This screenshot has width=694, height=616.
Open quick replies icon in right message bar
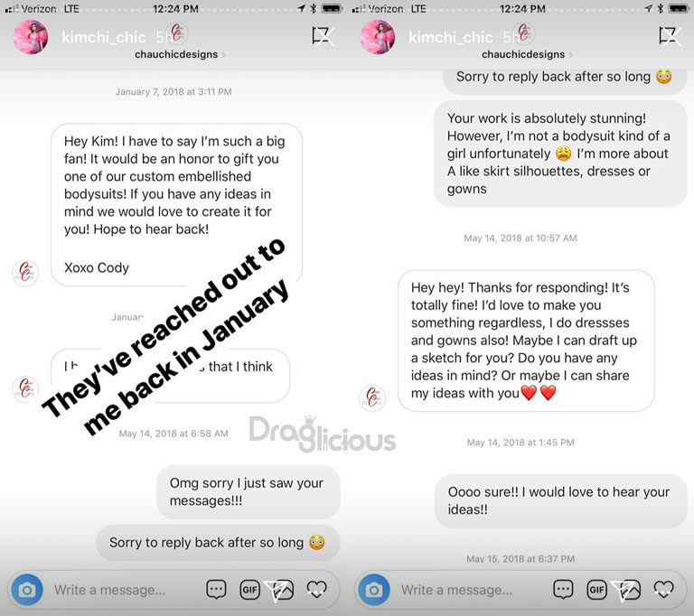(564, 590)
